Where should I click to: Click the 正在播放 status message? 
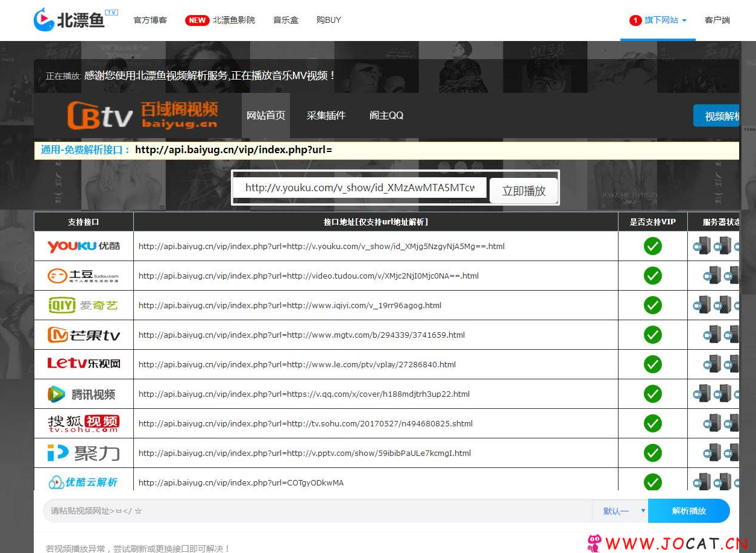tap(191, 76)
